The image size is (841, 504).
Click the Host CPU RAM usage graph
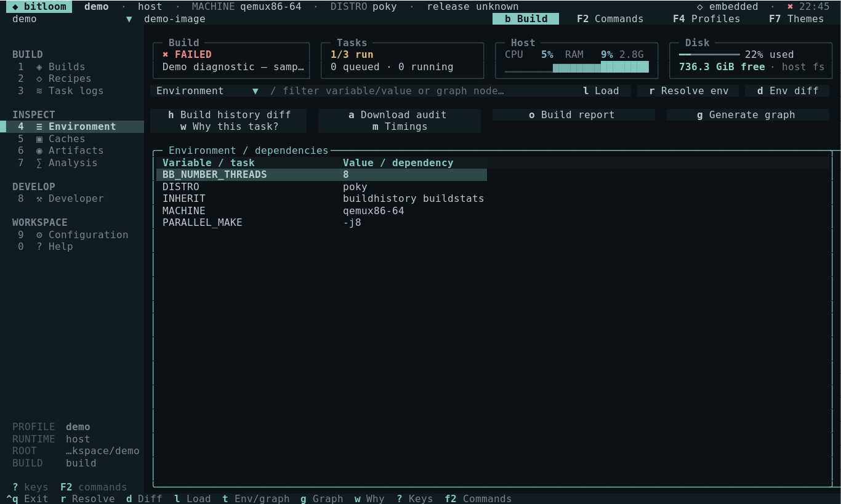coord(577,67)
